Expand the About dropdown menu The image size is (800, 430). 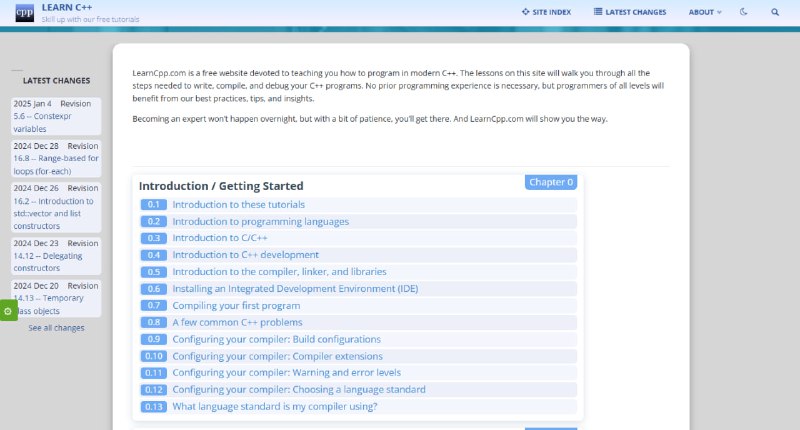click(705, 12)
